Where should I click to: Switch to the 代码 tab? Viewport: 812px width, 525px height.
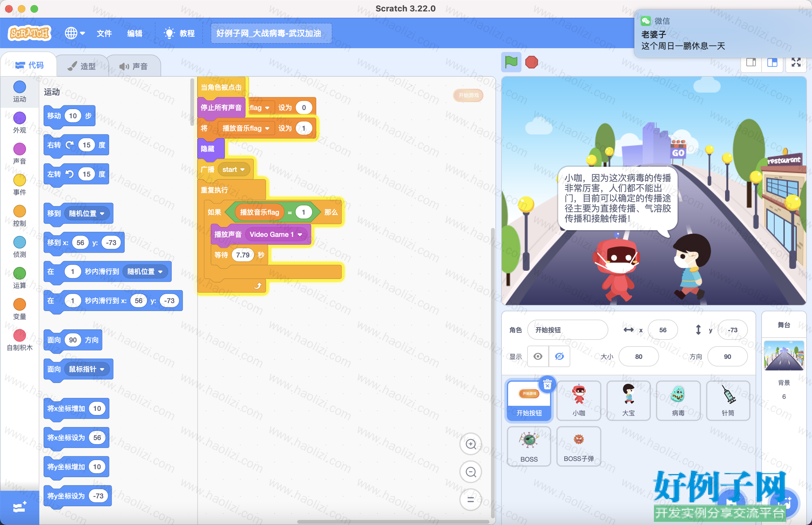tap(29, 65)
